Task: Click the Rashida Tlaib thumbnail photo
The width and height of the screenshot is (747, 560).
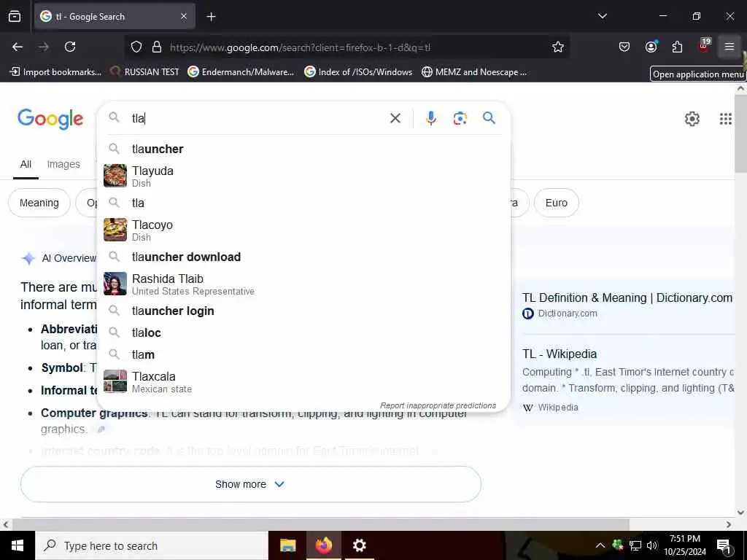Action: click(115, 284)
